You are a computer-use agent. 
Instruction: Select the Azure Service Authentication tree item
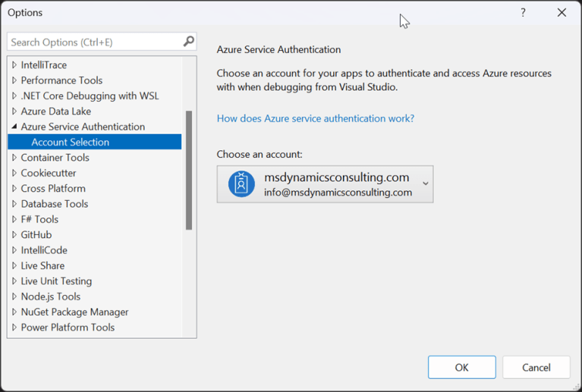click(x=83, y=127)
